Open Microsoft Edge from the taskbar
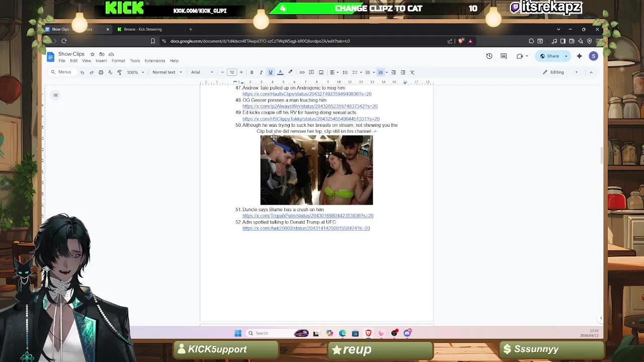The height and width of the screenshot is (362, 644). [343, 333]
